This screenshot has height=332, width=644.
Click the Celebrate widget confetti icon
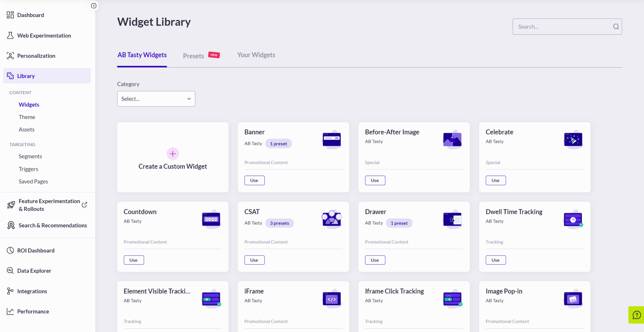pos(573,139)
